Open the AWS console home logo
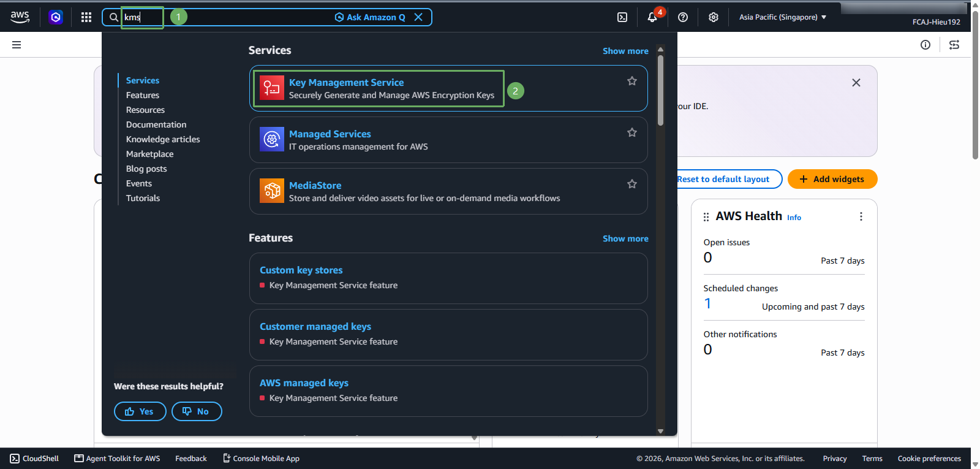The width and height of the screenshot is (980, 469). [20, 17]
